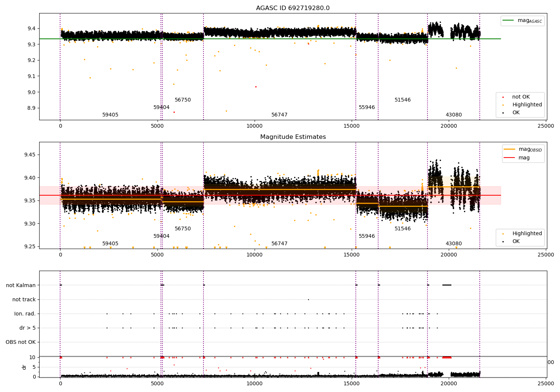The image size is (560, 392).
Task: Click x-axis tick 5000 in Magnitude Estimates plot
Action: pyautogui.click(x=157, y=255)
